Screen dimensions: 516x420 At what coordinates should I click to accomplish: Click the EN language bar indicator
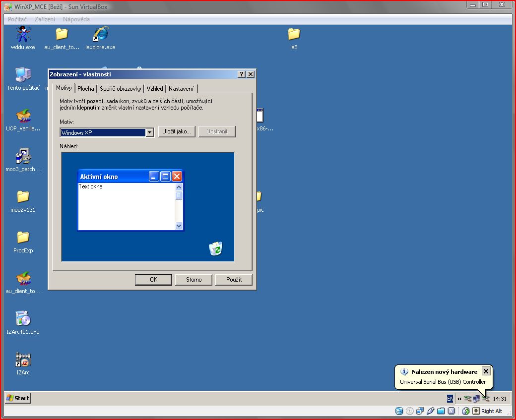coord(450,399)
